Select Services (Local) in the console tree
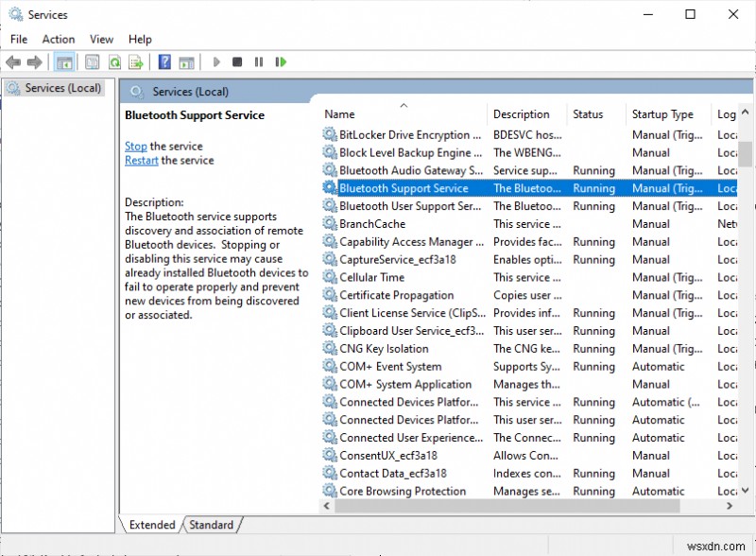This screenshot has width=756, height=556. (62, 88)
